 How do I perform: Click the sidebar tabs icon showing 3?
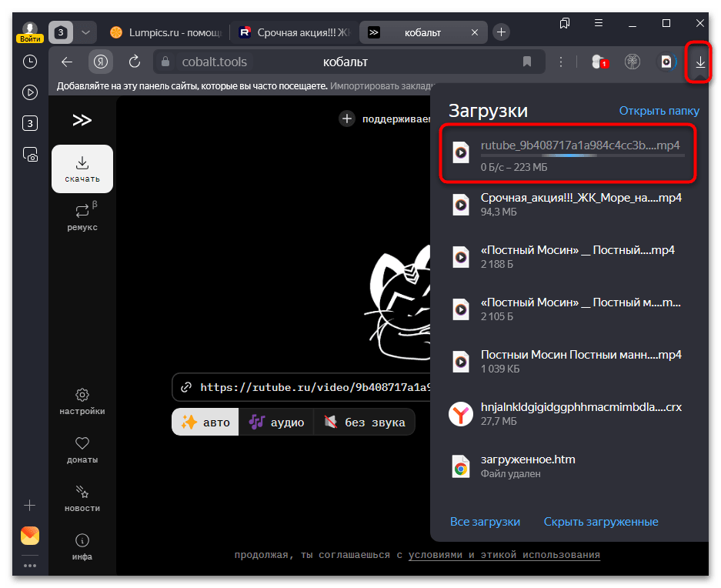pyautogui.click(x=30, y=123)
